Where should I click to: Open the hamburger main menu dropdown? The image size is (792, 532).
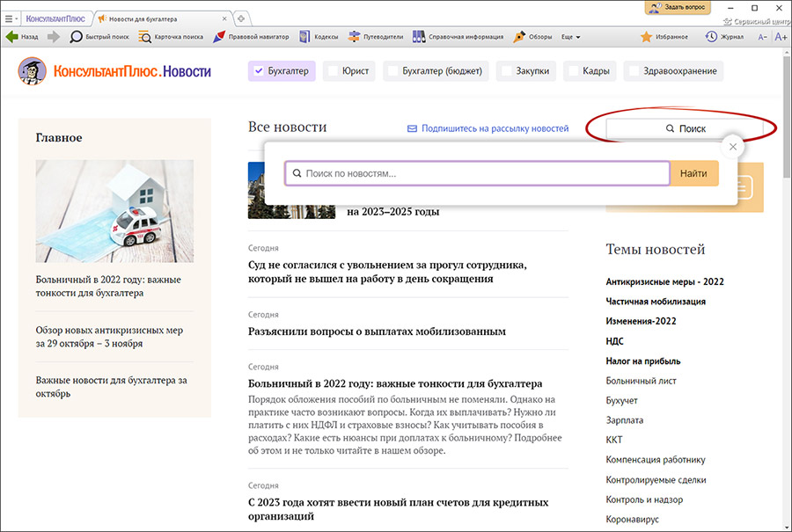click(10, 18)
